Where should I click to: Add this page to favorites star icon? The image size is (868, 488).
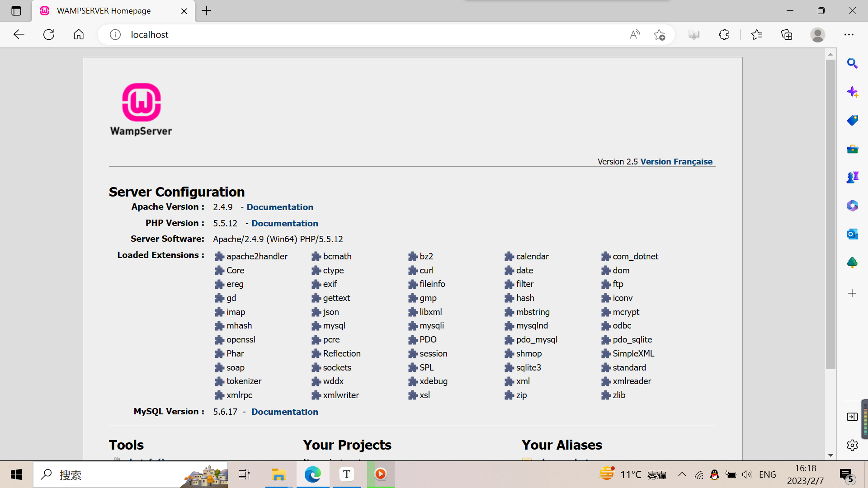(x=659, y=34)
